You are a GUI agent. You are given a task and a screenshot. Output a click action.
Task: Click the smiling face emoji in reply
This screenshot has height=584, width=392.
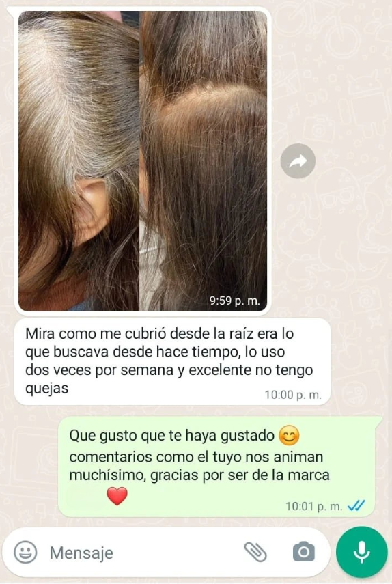click(x=290, y=436)
